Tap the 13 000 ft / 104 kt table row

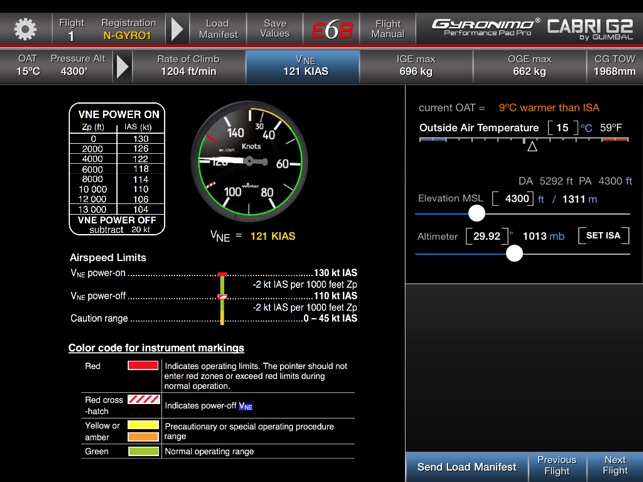117,209
